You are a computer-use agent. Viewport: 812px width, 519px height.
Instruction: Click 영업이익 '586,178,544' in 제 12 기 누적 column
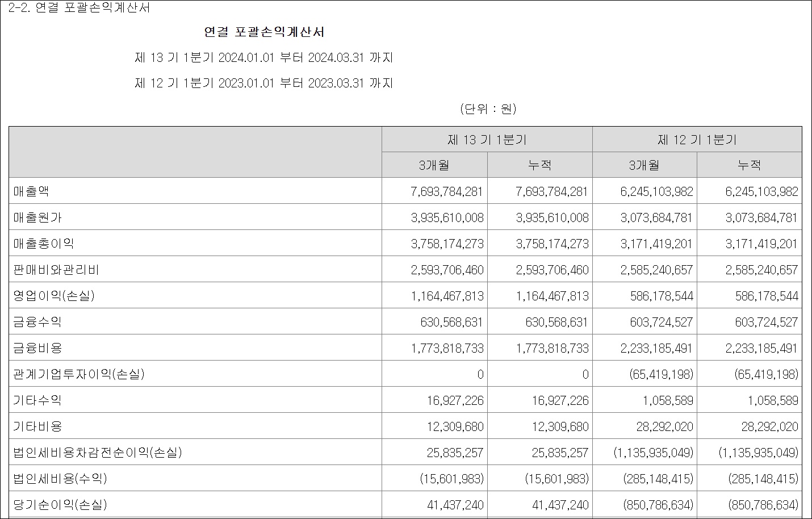(767, 296)
